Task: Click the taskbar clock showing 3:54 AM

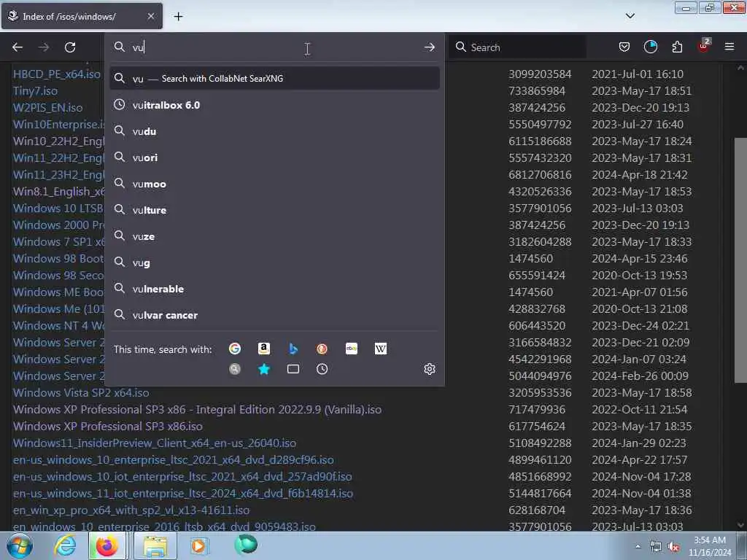Action: [709, 545]
